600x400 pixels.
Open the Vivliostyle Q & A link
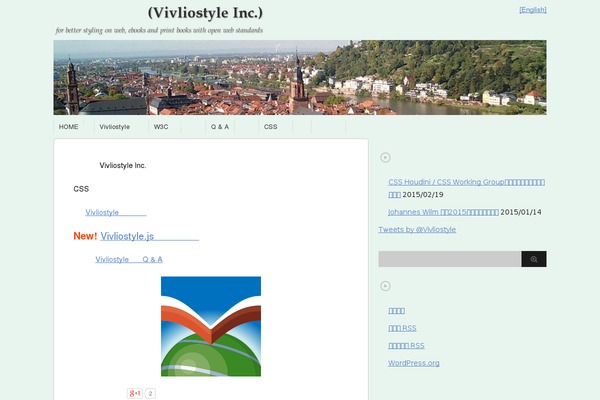pos(129,260)
